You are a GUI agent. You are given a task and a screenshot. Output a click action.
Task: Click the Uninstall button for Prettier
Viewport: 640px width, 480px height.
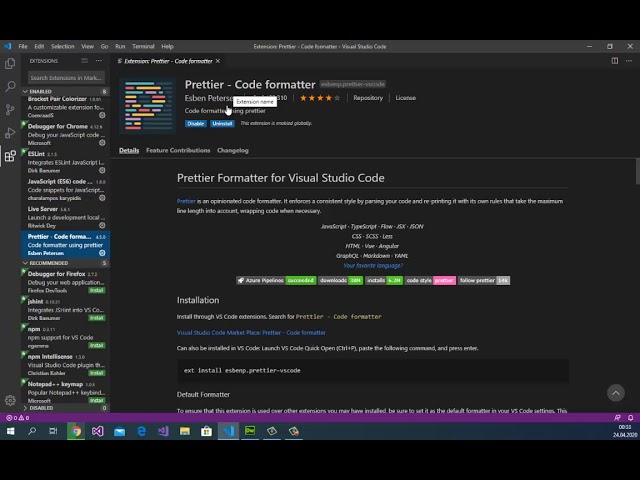point(222,123)
